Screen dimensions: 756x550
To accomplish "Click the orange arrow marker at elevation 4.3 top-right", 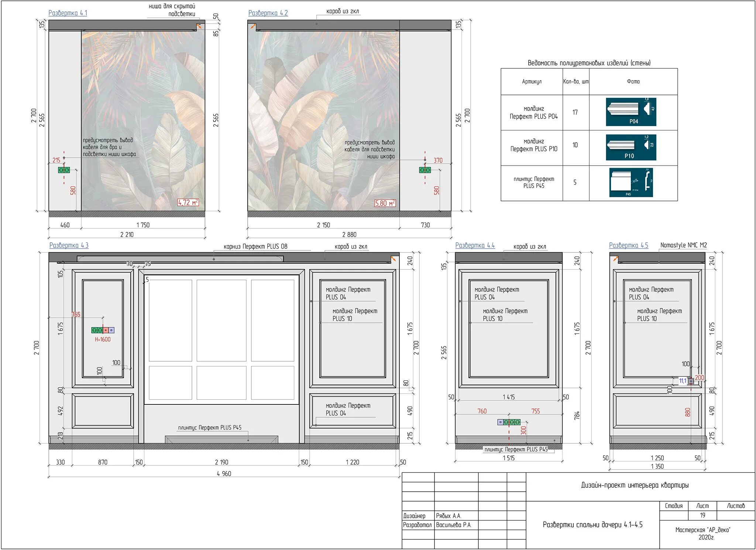I will pyautogui.click(x=394, y=259).
